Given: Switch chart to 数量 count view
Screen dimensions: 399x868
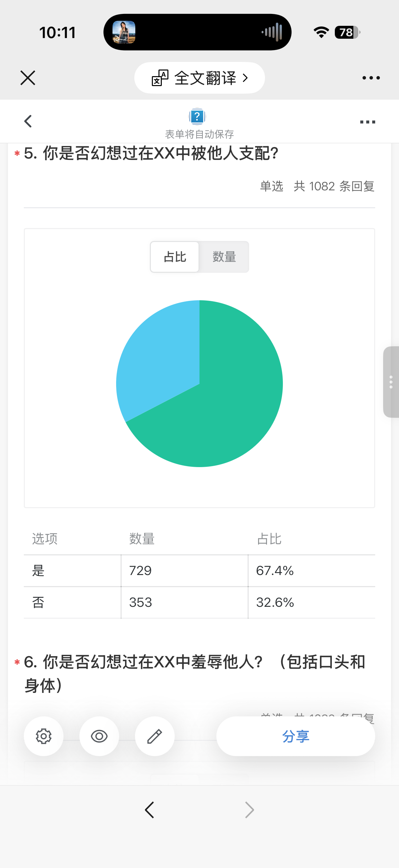Looking at the screenshot, I should (224, 257).
